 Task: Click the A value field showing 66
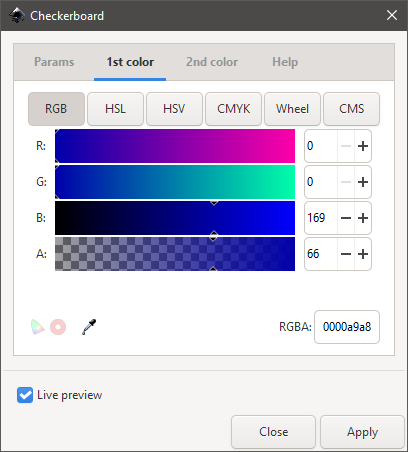321,254
